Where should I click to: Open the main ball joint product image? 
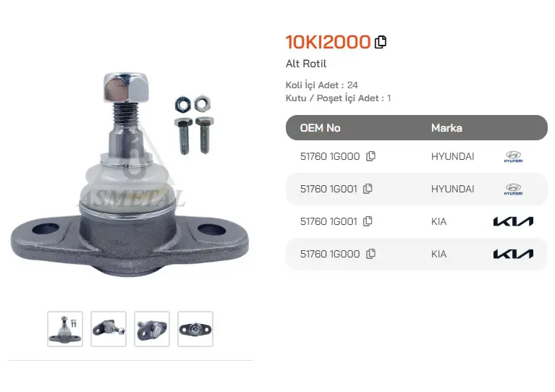130,175
